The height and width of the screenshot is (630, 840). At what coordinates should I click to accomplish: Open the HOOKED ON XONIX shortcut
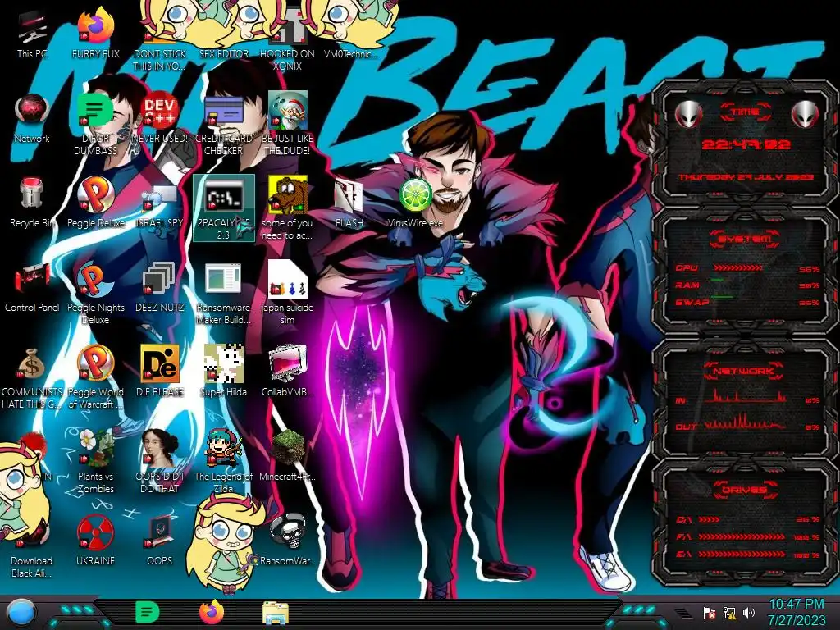click(x=287, y=38)
